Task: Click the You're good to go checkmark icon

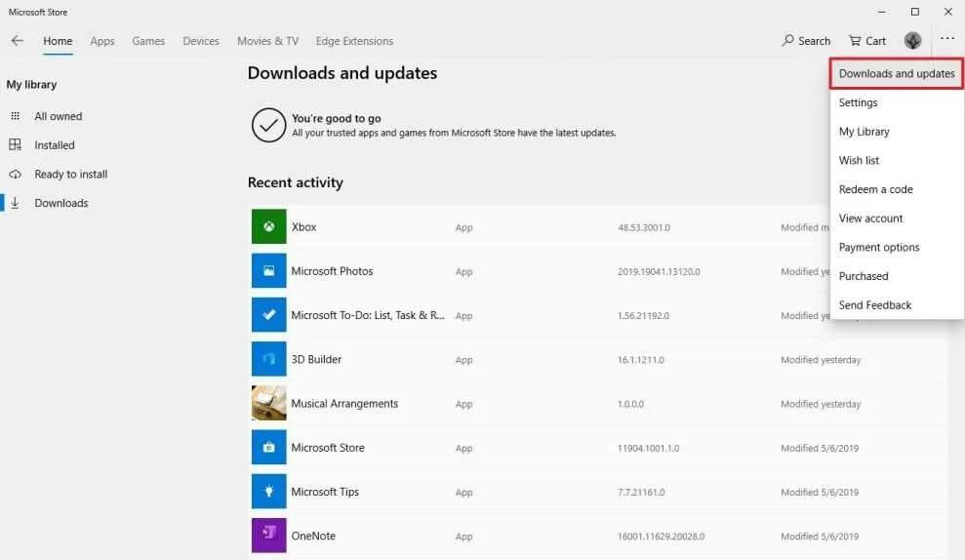Action: [x=269, y=125]
